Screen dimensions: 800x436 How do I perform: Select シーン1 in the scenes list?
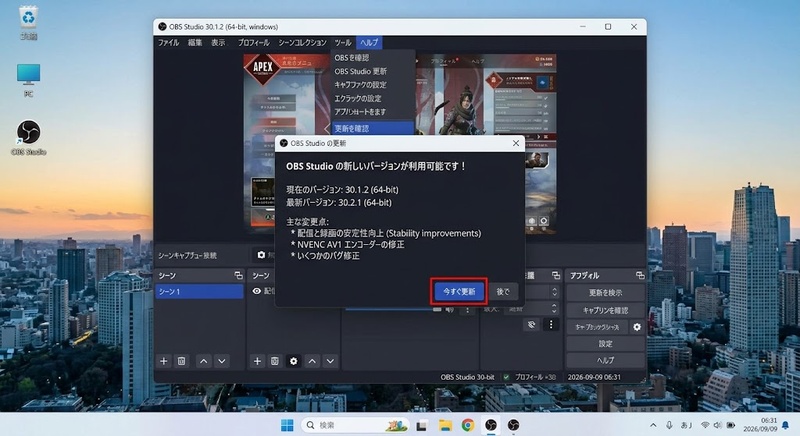coord(199,291)
